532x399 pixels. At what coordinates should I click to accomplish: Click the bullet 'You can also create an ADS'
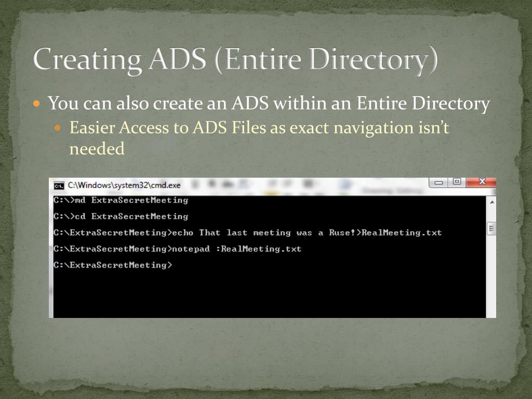coord(269,103)
